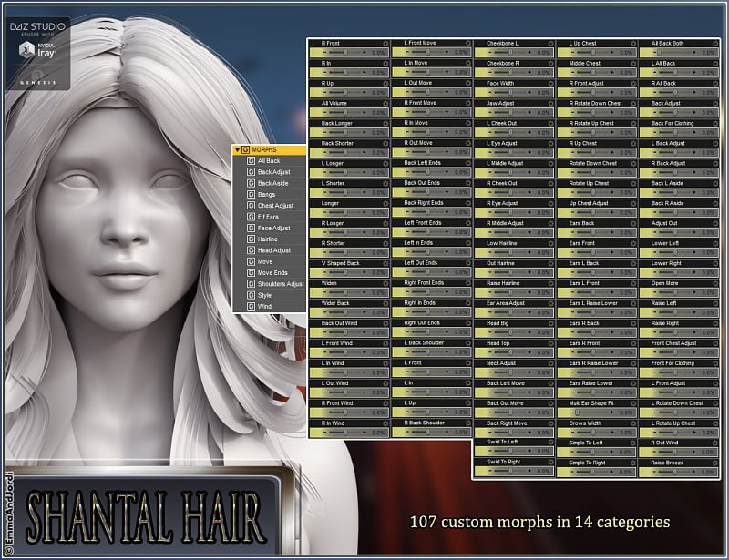The image size is (729, 560).
Task: Open the gear settings for L Front Move
Action: coord(468,43)
